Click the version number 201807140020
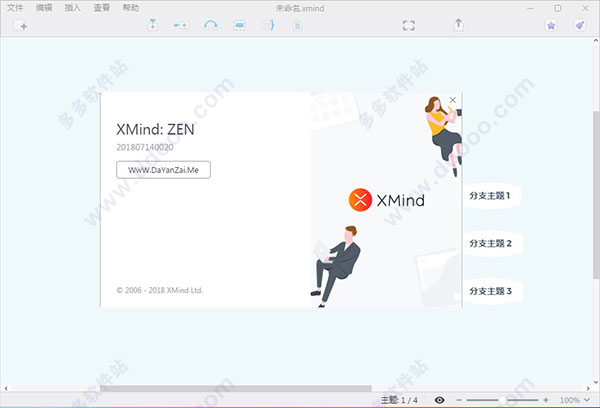 coord(145,147)
